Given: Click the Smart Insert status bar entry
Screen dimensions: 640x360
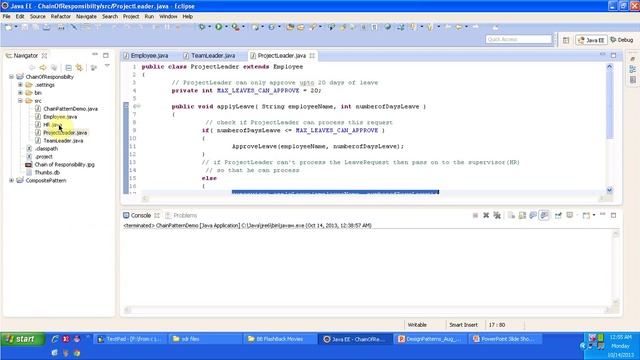Looking at the screenshot, I should point(463,325).
